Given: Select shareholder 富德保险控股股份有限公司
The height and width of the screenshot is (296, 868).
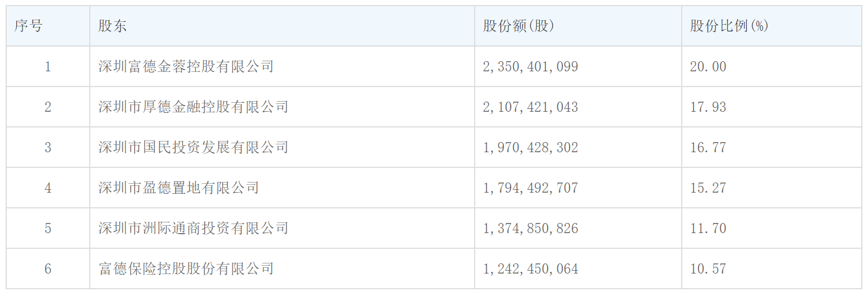Looking at the screenshot, I should pyautogui.click(x=186, y=268).
